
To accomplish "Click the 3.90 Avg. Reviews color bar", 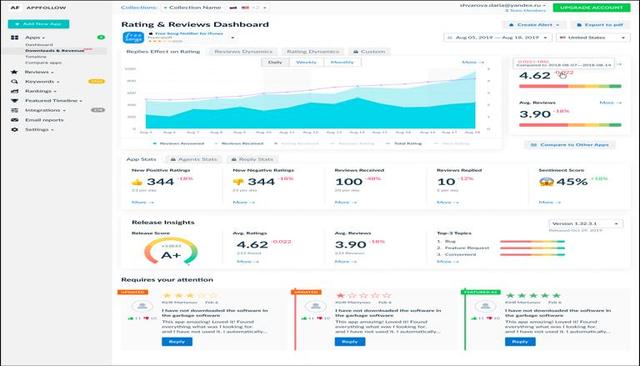I will coord(570,125).
